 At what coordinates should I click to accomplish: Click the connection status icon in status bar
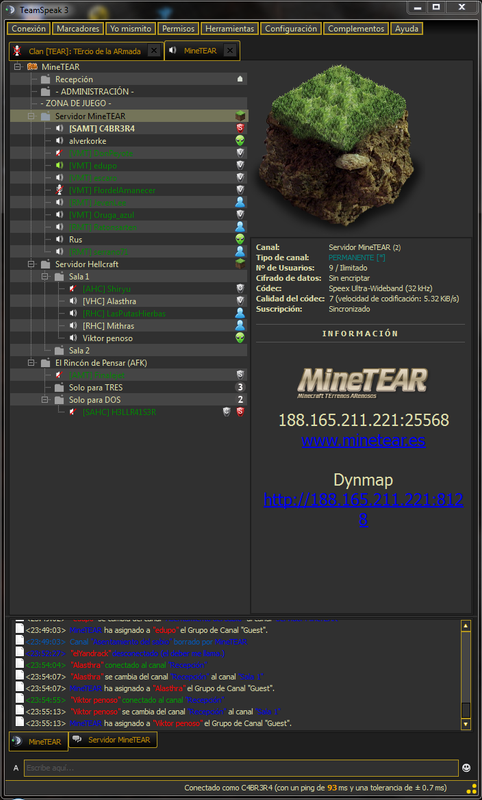(x=472, y=789)
